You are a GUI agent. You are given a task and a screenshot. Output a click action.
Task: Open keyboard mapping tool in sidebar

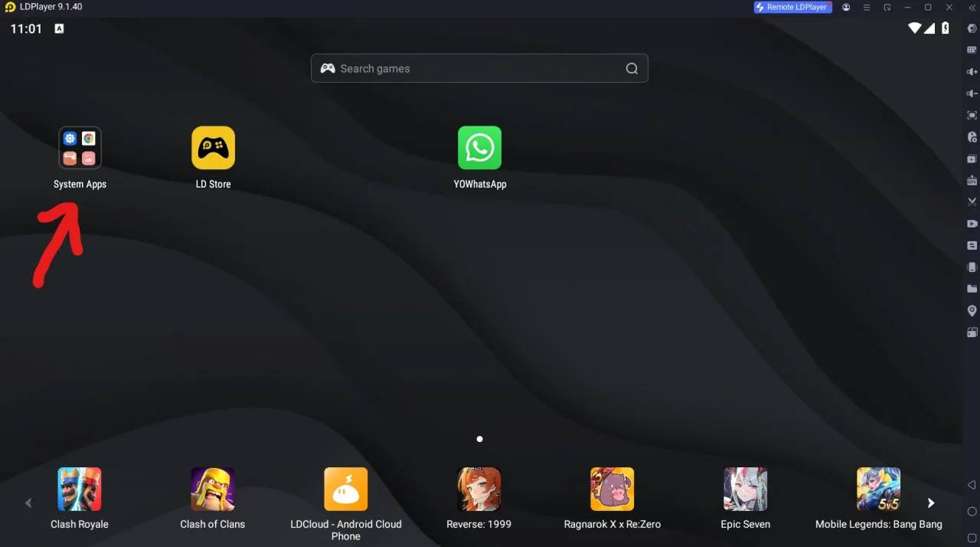[x=972, y=50]
